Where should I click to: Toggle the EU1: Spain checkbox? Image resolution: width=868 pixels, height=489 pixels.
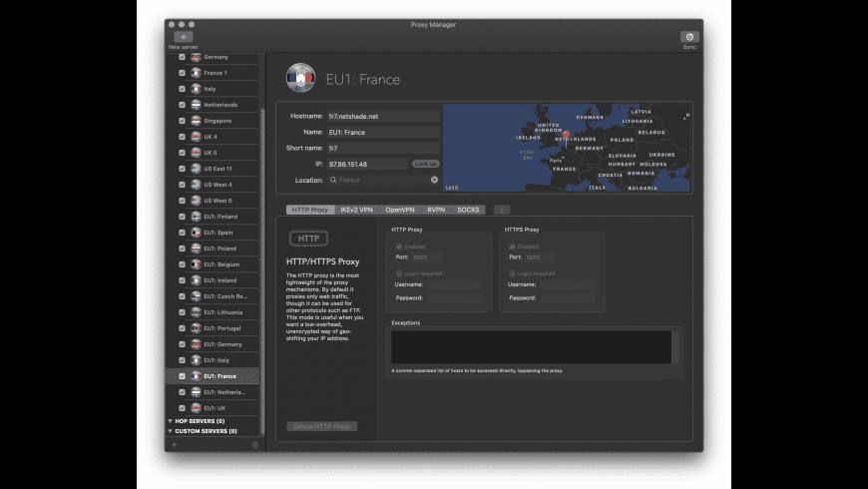coord(182,233)
